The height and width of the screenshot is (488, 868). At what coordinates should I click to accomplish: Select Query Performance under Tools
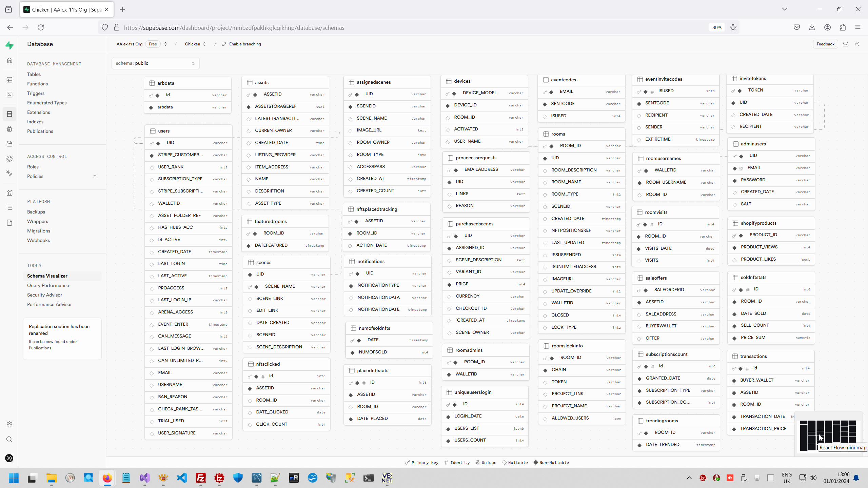click(48, 285)
